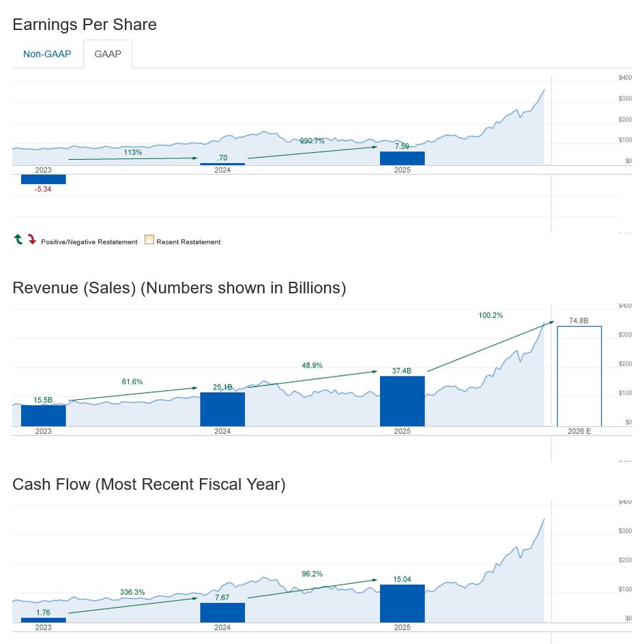Click the 48.9% revenue growth label
Screen dimensions: 644x644
point(312,365)
